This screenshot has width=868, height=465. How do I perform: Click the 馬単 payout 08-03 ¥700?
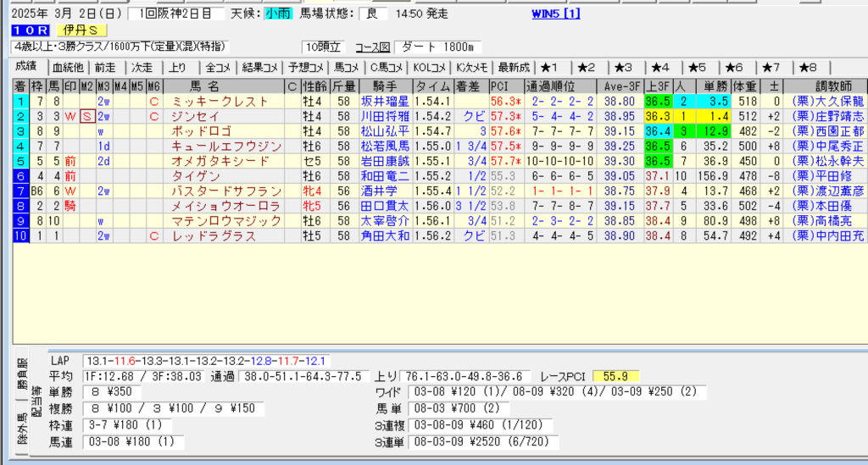(x=457, y=408)
